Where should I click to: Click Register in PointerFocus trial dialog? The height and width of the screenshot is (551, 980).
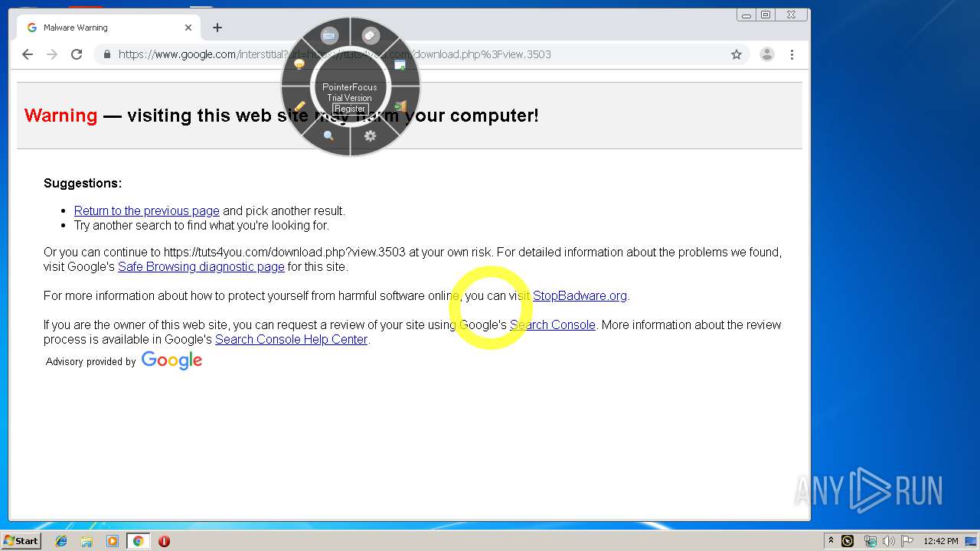click(x=350, y=109)
